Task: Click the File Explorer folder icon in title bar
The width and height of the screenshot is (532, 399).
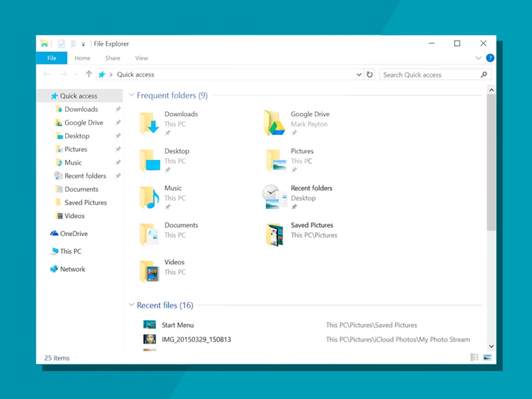Action: point(44,43)
